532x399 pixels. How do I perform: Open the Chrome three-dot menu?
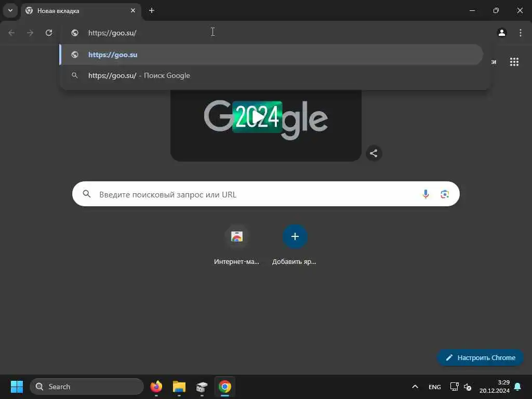coord(521,33)
